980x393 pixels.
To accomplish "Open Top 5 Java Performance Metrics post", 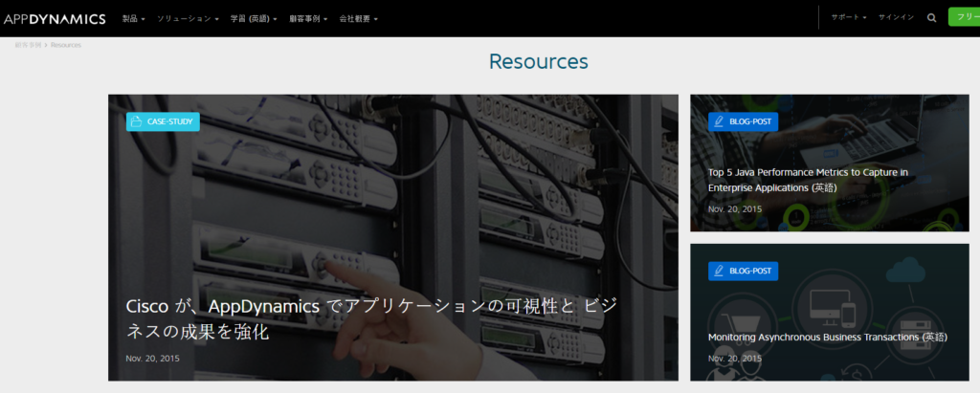I will 808,180.
